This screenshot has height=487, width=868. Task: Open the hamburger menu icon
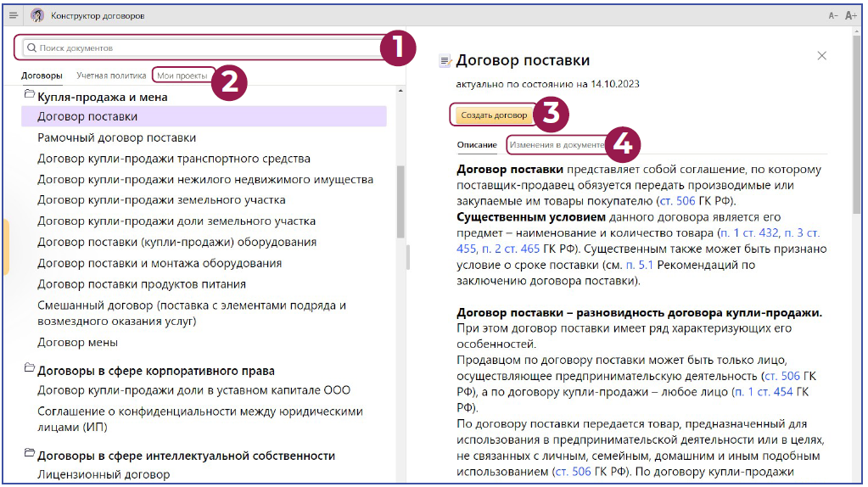pos(14,15)
